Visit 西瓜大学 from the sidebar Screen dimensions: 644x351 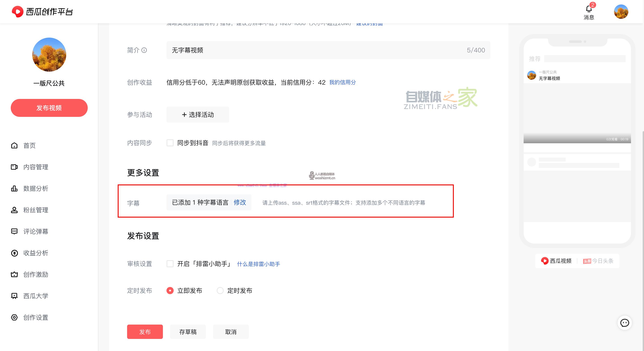(x=35, y=296)
